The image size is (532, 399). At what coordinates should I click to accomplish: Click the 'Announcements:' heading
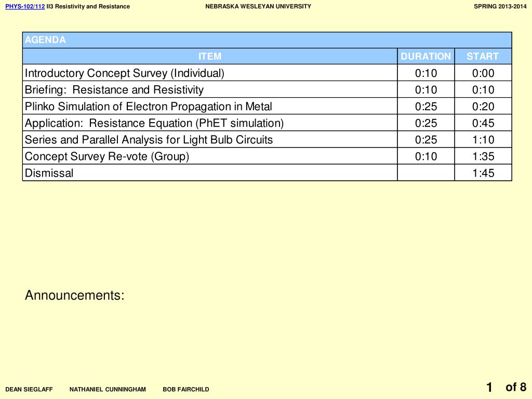pos(75,295)
